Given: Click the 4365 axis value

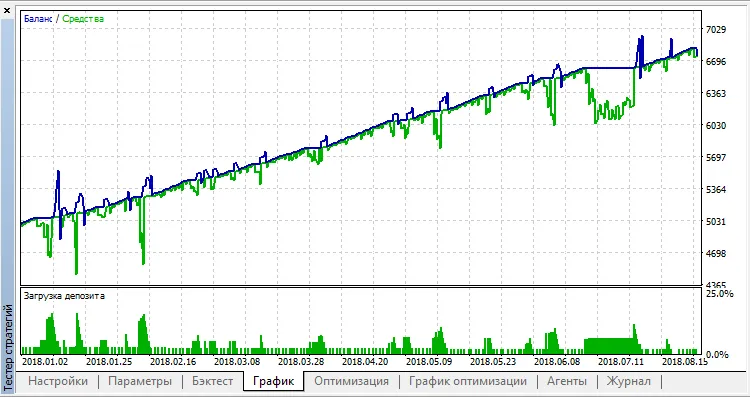Looking at the screenshot, I should (717, 284).
